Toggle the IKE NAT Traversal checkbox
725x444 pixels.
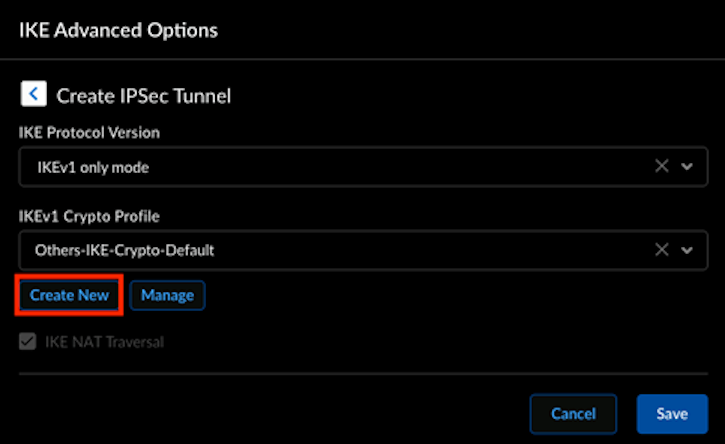(27, 342)
